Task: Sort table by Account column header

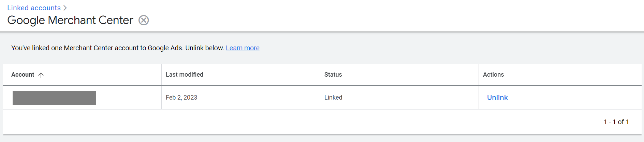Action: (23, 75)
